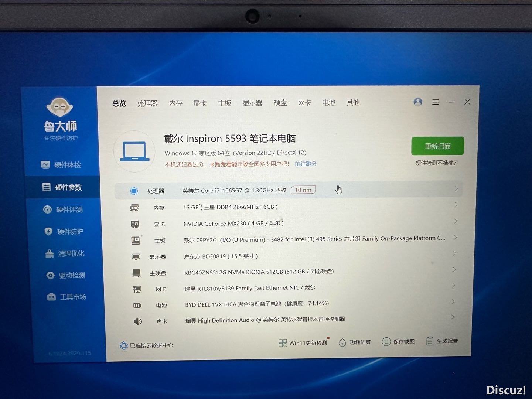Expand the 处理器 row chevron
Image resolution: width=532 pixels, height=399 pixels.
[457, 188]
